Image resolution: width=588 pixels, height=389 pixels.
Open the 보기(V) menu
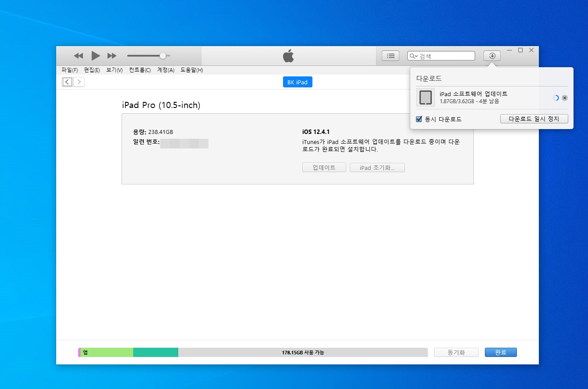click(115, 70)
